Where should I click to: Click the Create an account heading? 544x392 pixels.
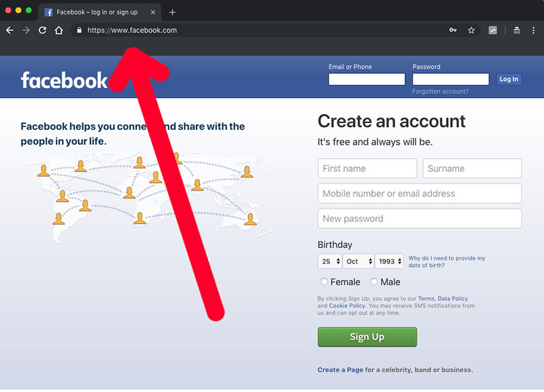pyautogui.click(x=392, y=122)
